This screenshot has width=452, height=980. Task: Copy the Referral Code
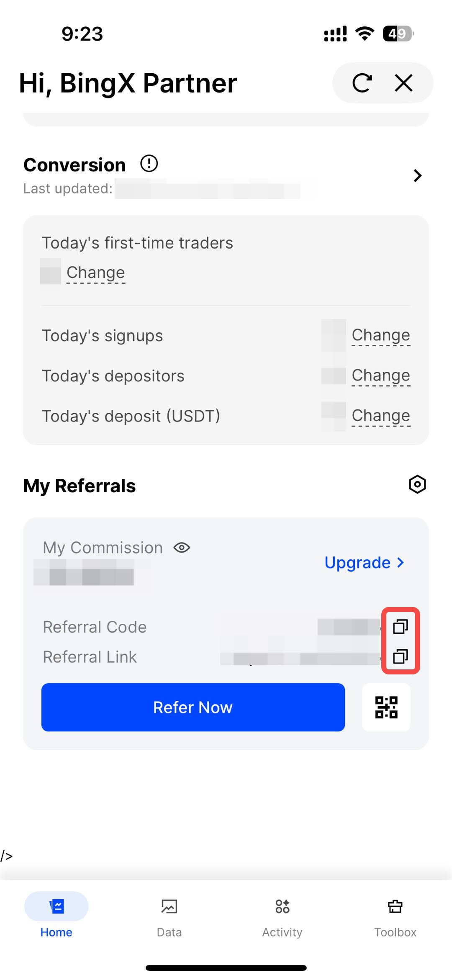click(400, 627)
